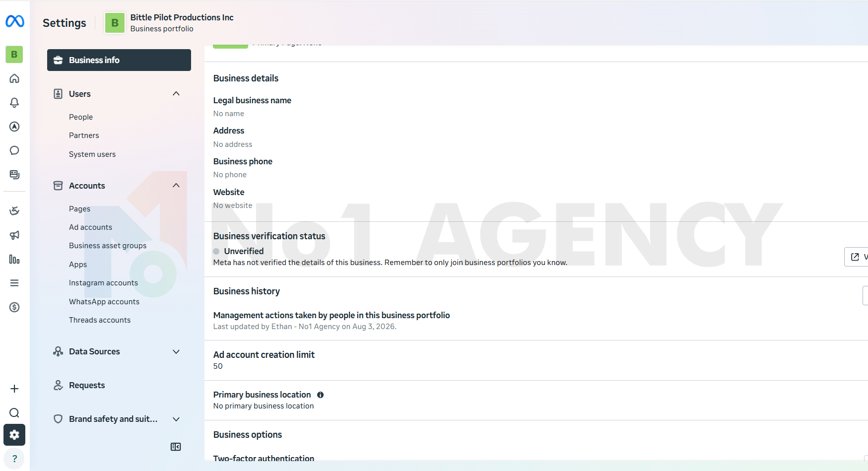Click the No phone text

(x=230, y=175)
